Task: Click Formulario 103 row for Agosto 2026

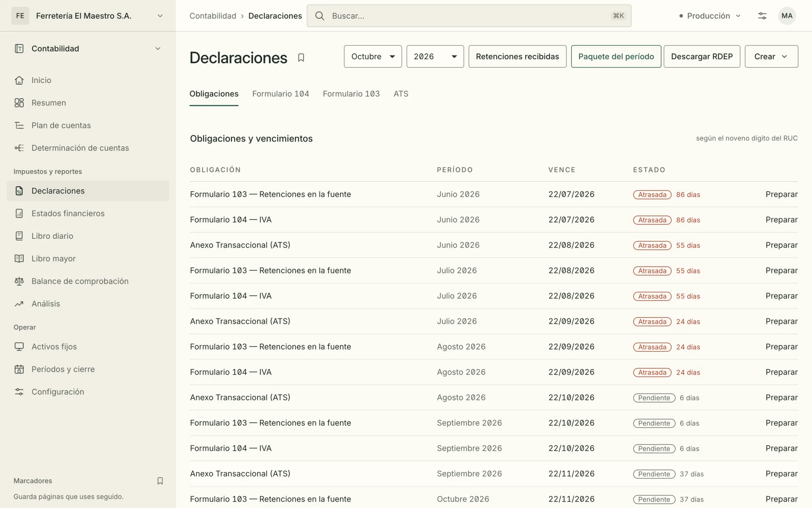Action: coord(494,347)
